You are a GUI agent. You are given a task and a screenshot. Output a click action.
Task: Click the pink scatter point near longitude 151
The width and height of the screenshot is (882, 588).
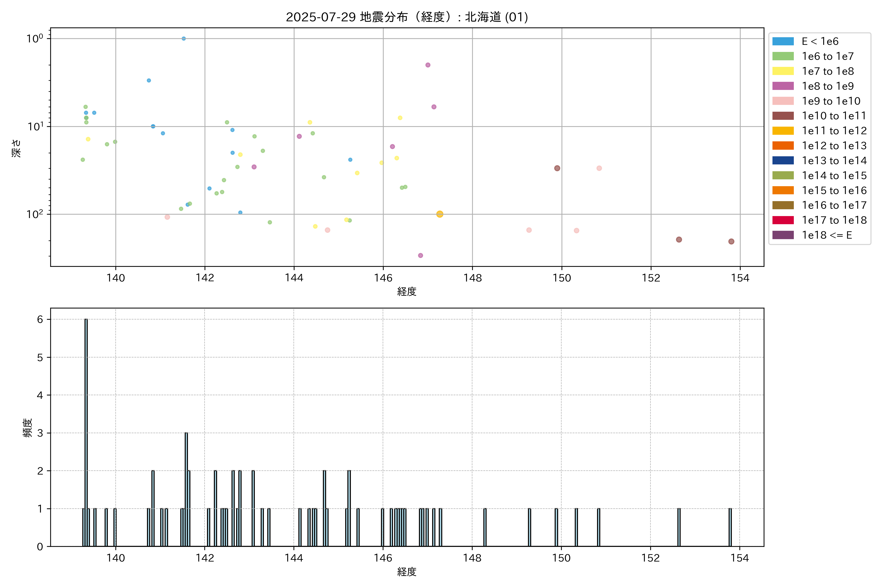coord(599,168)
